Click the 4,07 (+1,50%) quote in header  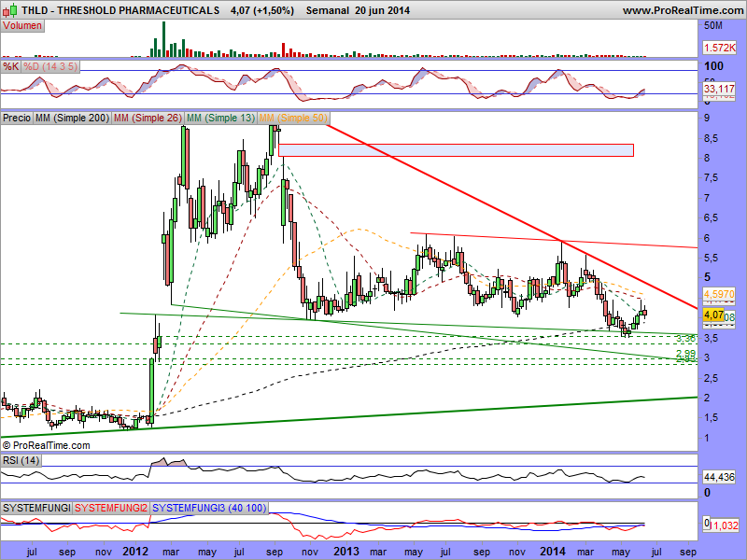(x=262, y=10)
